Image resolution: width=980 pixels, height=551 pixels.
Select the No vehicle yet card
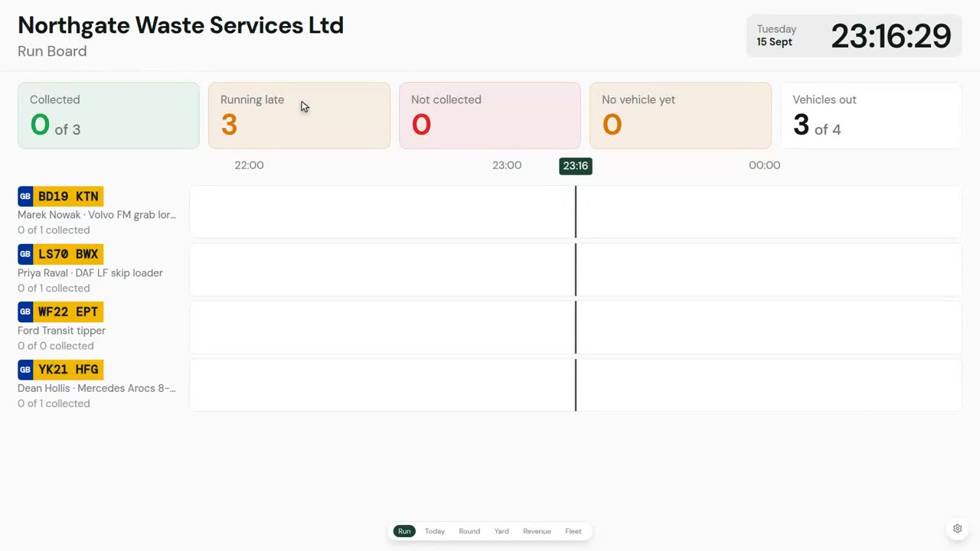tap(681, 116)
